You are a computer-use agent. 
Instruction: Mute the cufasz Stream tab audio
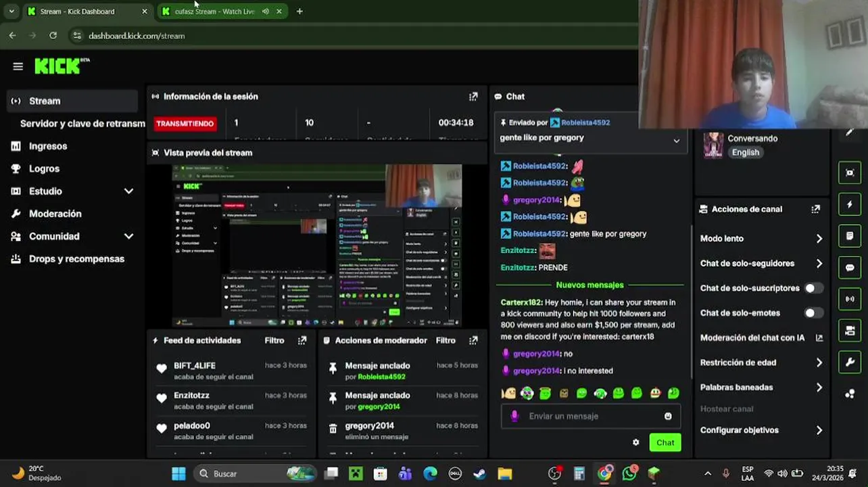coord(265,11)
